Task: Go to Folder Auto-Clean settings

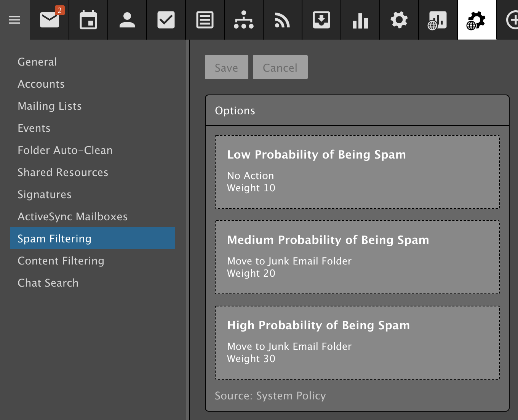Action: 65,150
